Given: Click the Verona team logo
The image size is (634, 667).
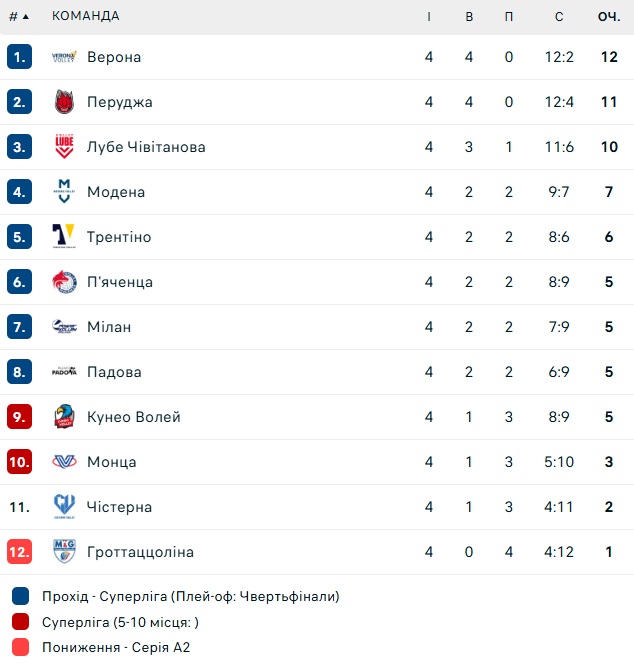Looking at the screenshot, I should click(x=64, y=57).
